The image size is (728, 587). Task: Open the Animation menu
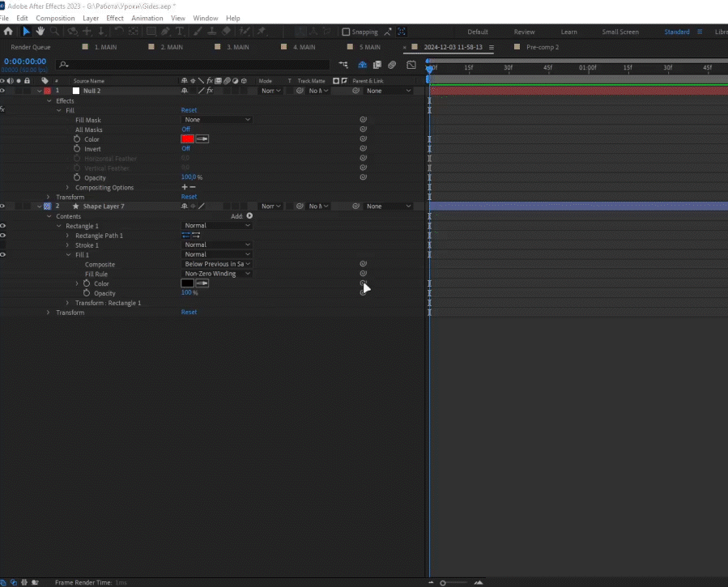point(147,18)
